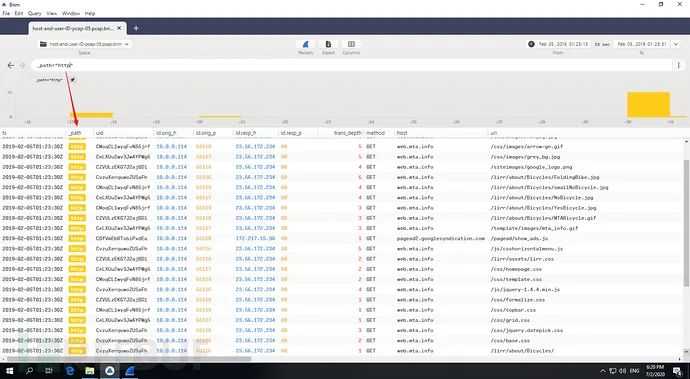Select the 172.217.15.98 address cell

tap(255, 239)
